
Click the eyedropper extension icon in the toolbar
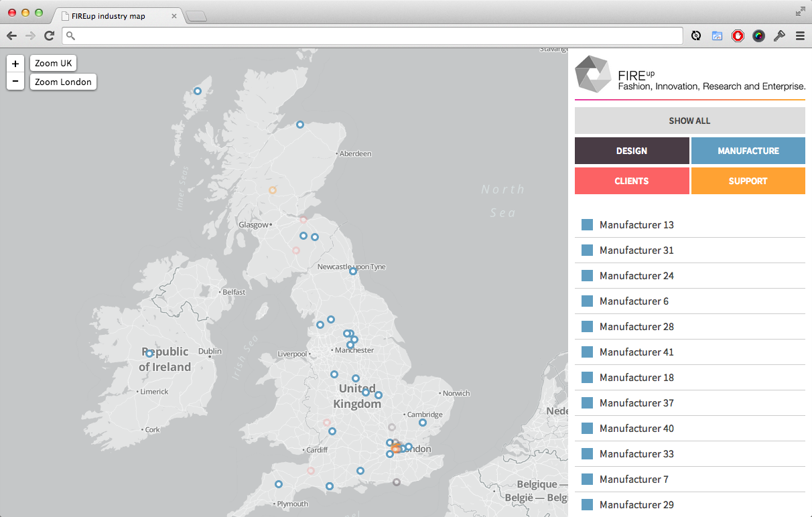click(779, 36)
